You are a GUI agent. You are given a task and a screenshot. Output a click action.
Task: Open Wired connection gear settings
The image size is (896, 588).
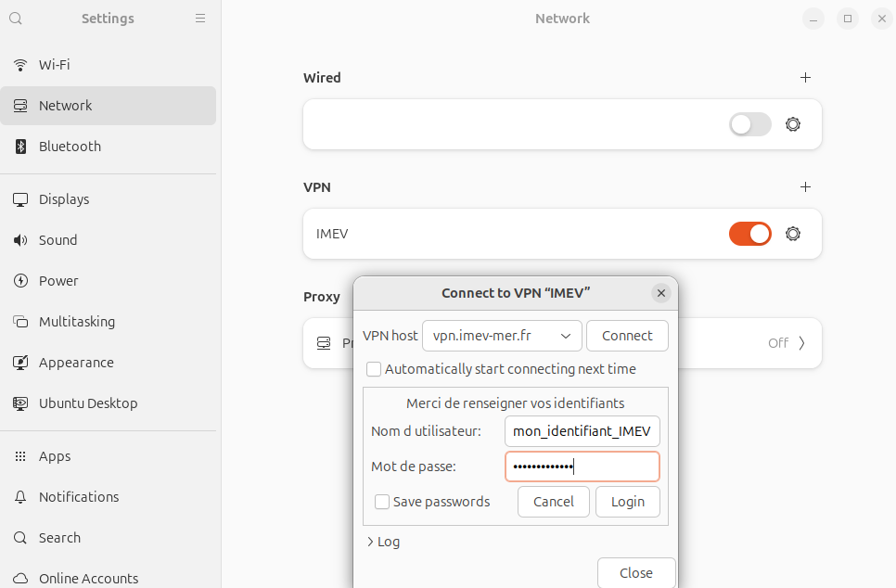coord(792,124)
